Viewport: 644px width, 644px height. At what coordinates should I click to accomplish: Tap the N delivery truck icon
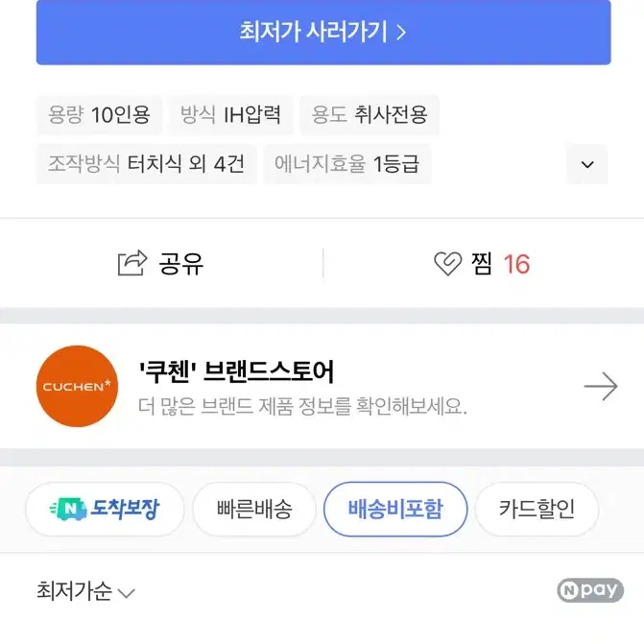68,509
